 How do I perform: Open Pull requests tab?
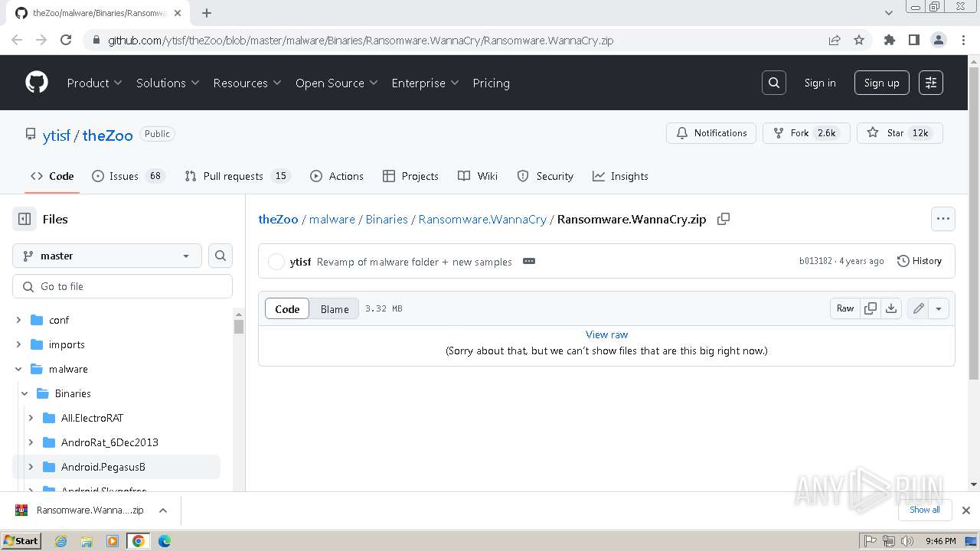tap(237, 176)
